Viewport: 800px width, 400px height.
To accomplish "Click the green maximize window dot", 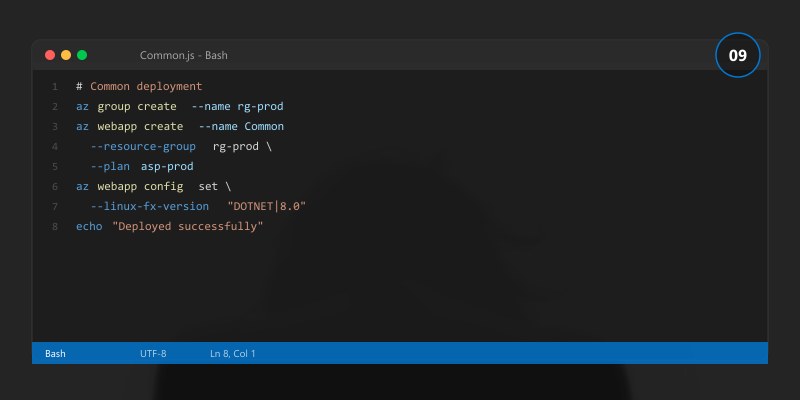I will coord(82,55).
